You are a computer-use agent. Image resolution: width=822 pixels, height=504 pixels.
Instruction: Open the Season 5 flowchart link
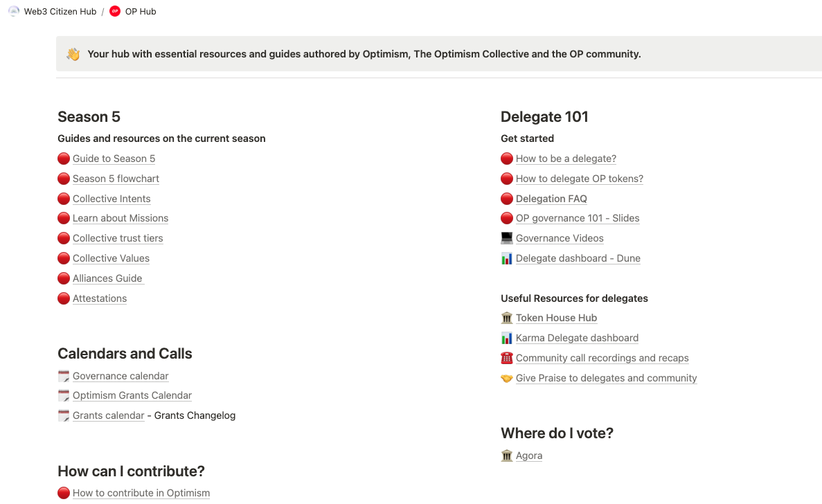tap(116, 179)
